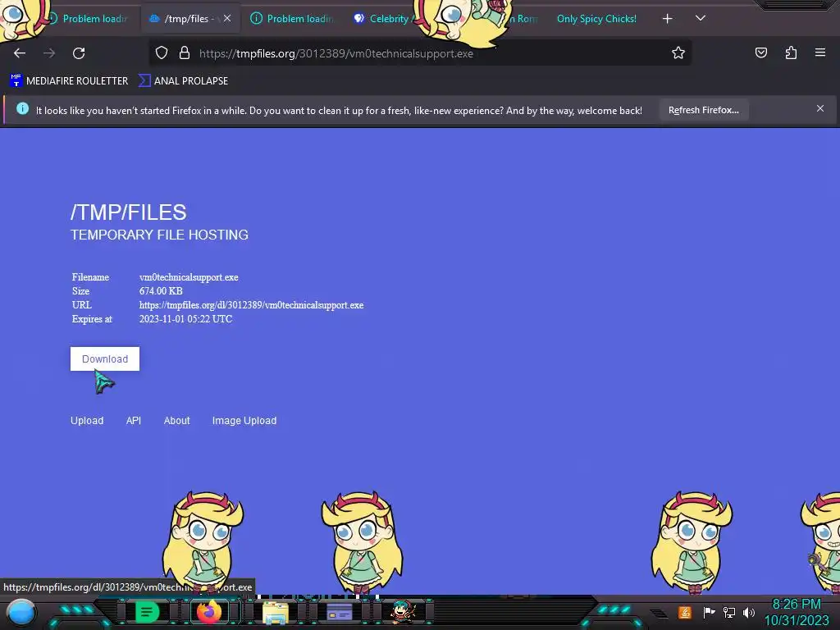Open Action Center flag tray icon
The height and width of the screenshot is (630, 840).
pos(709,612)
